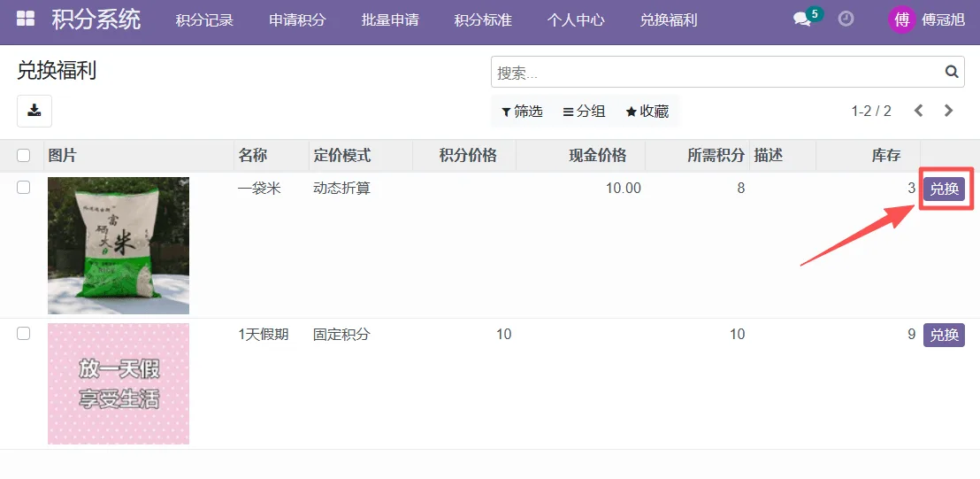Open the apps grid menu icon
Screen dimensions: 980x479
(x=26, y=19)
